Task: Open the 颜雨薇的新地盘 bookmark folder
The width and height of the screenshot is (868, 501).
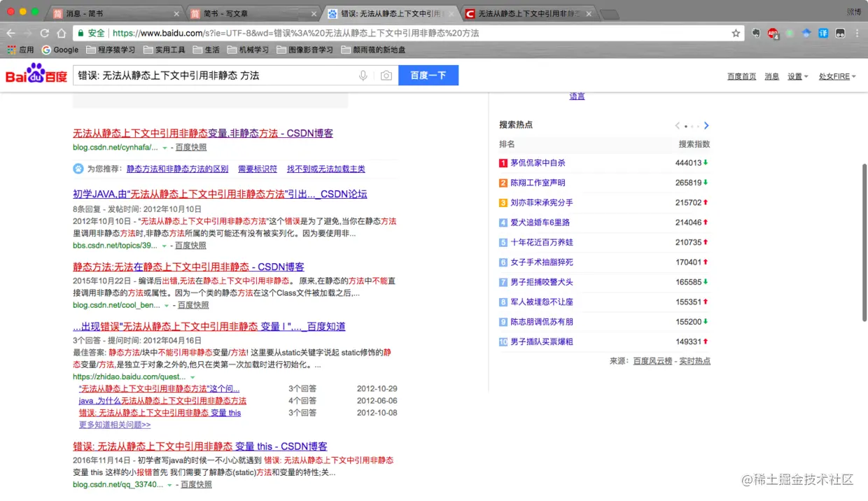Action: click(373, 50)
